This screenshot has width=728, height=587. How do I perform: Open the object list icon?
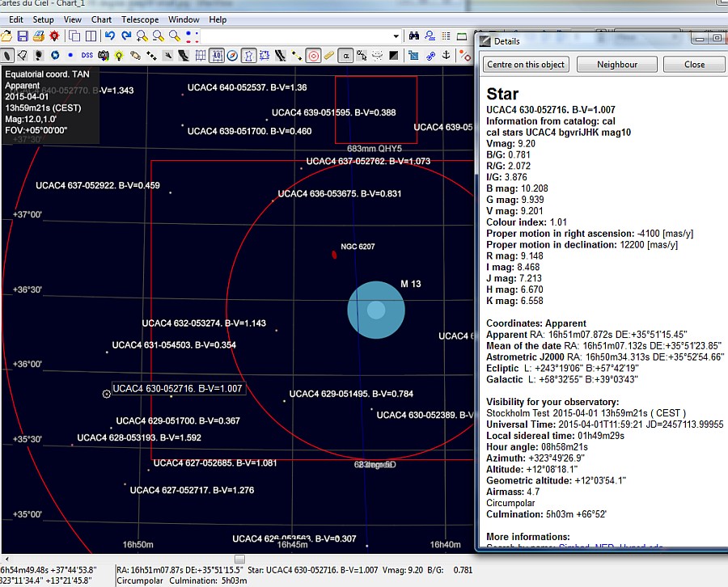click(447, 36)
